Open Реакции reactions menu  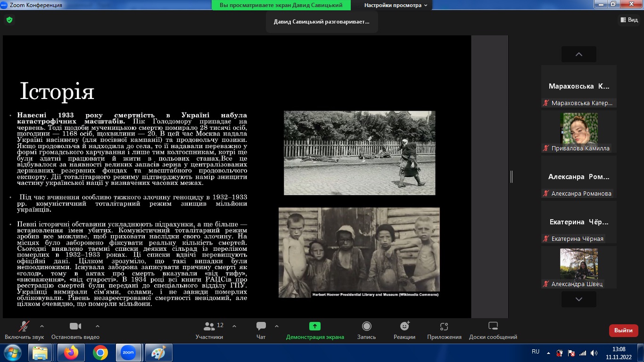[405, 330]
